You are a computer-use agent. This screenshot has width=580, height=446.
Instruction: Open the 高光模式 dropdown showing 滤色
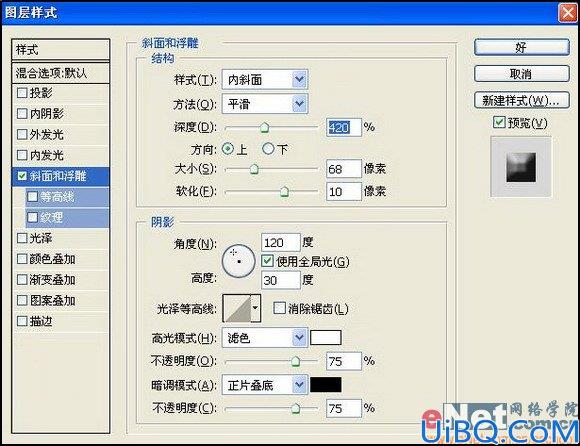coord(264,338)
